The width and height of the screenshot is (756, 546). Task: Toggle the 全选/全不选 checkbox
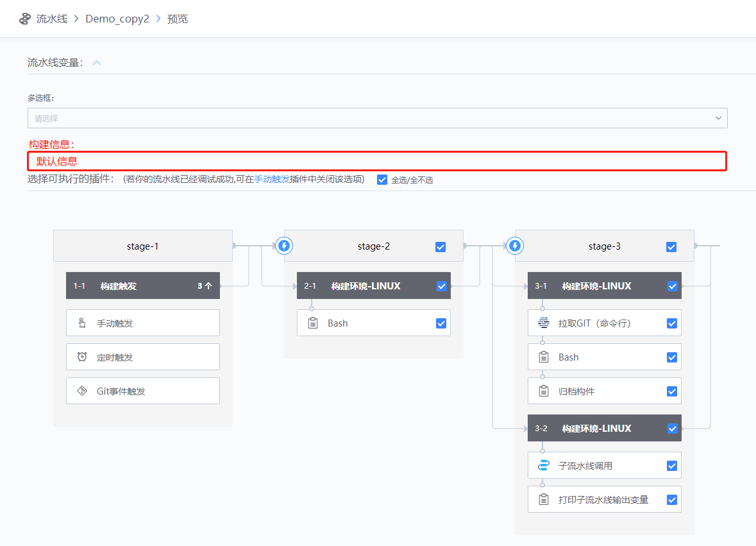(x=382, y=180)
